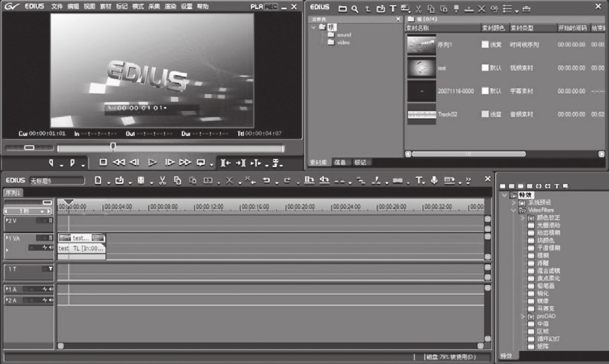
Task: Click the Move Up Folder icon in bin toolbar
Action: (x=368, y=9)
